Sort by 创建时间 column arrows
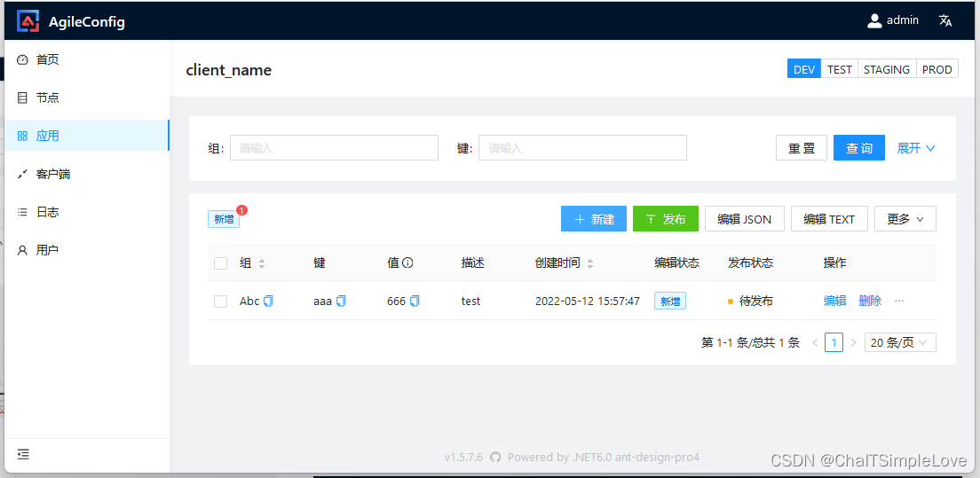The image size is (980, 478). point(589,264)
